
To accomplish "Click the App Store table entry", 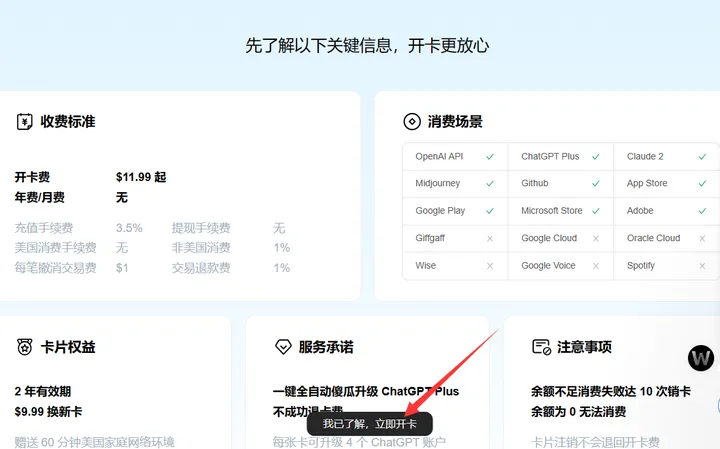I will [x=647, y=184].
